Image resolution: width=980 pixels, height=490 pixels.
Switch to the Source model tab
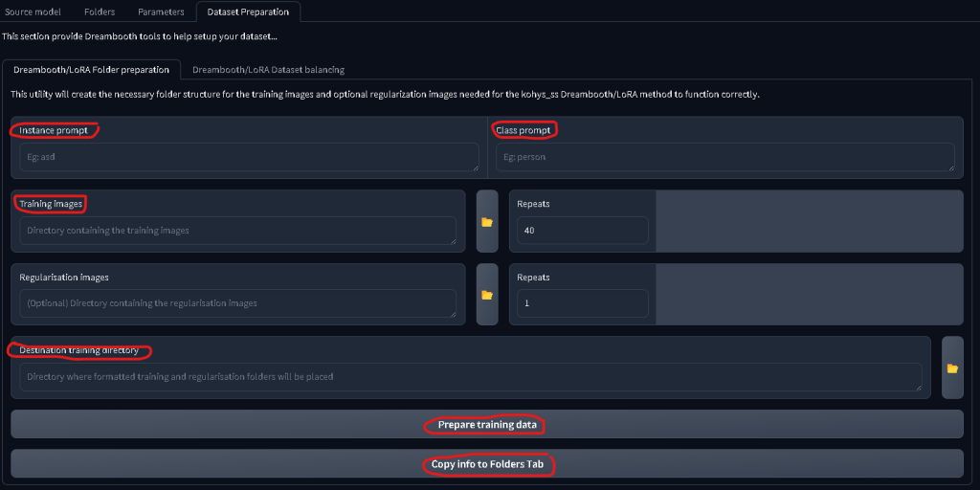coord(33,11)
